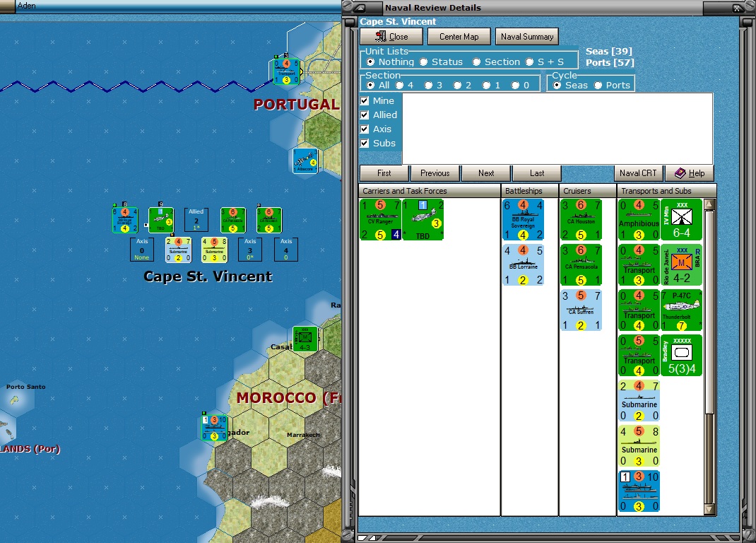Open Help in Naval Review

[690, 173]
